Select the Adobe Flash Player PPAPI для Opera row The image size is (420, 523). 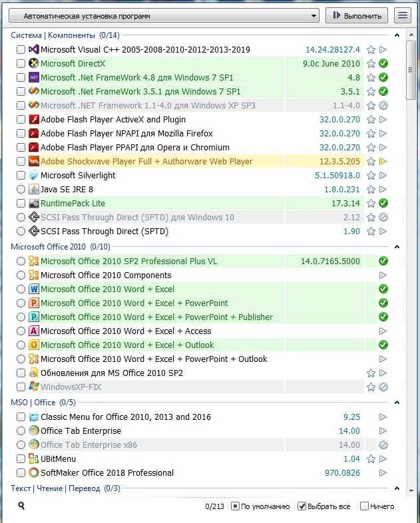pos(202,148)
